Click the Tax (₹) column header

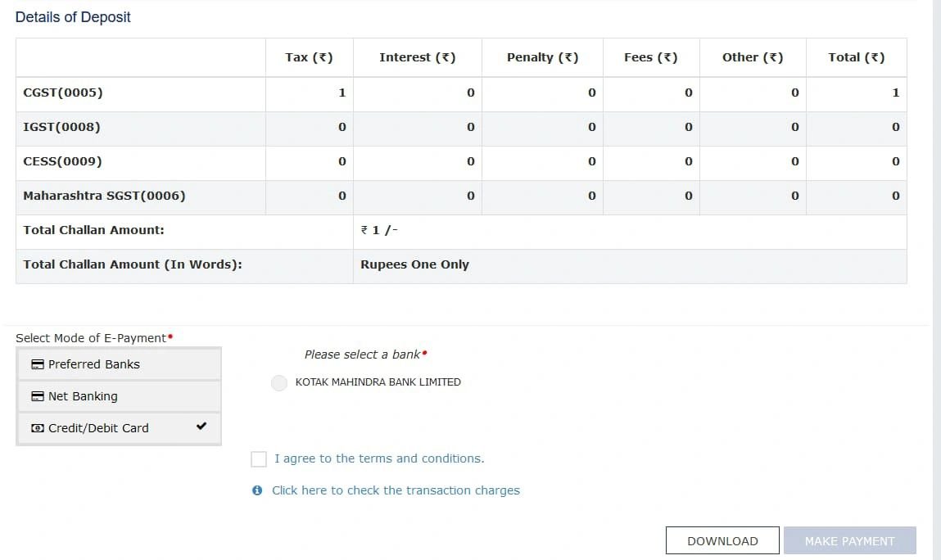[309, 57]
